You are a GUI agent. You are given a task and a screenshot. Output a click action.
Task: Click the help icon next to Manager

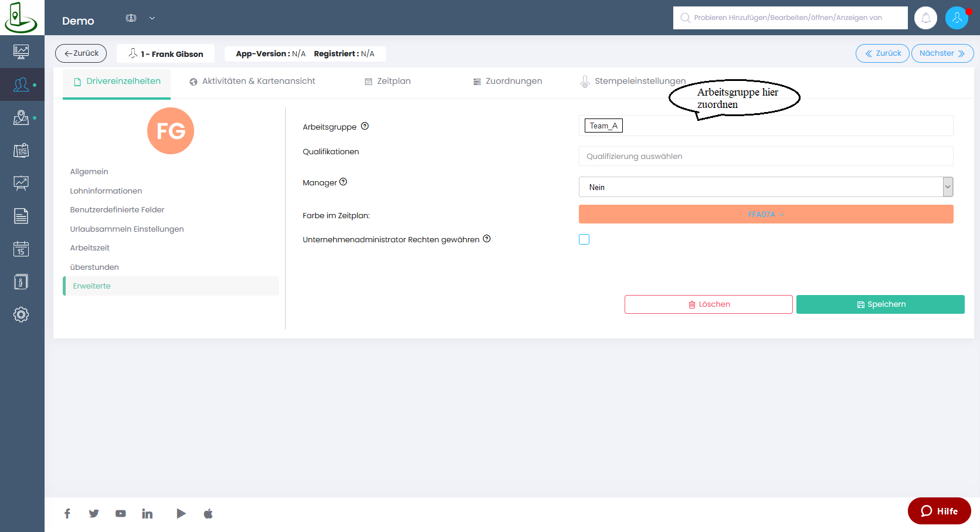[344, 182]
